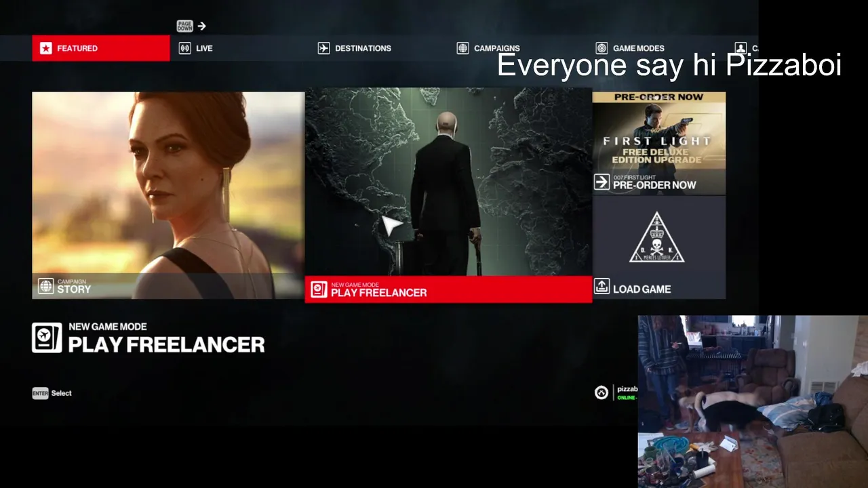868x488 pixels.
Task: Click the next-page arrow beside Page Down
Action: pos(201,26)
